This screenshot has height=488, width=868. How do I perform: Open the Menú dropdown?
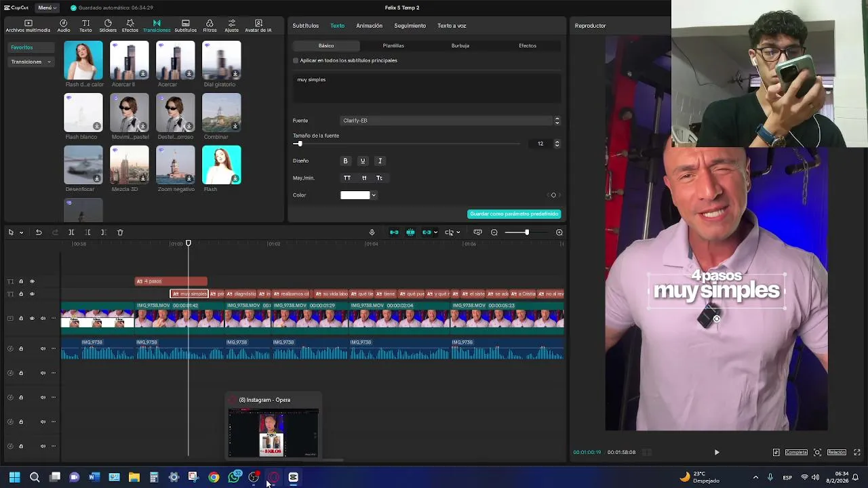point(47,7)
